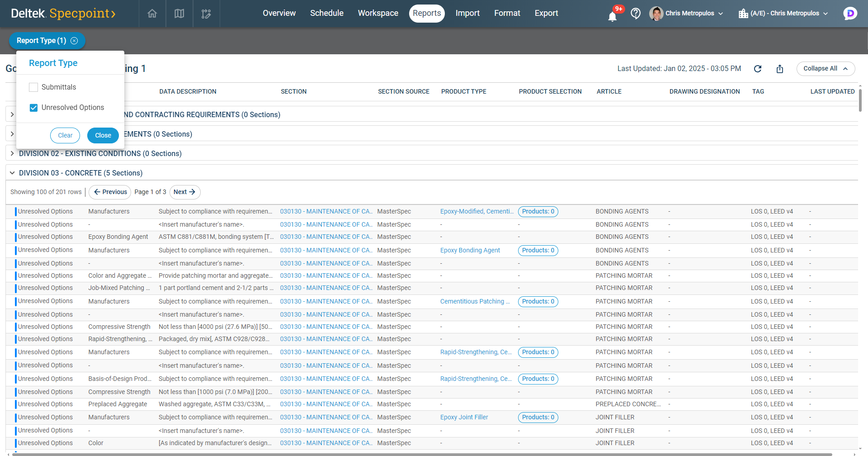Click the Clear button in filter popup

click(65, 135)
